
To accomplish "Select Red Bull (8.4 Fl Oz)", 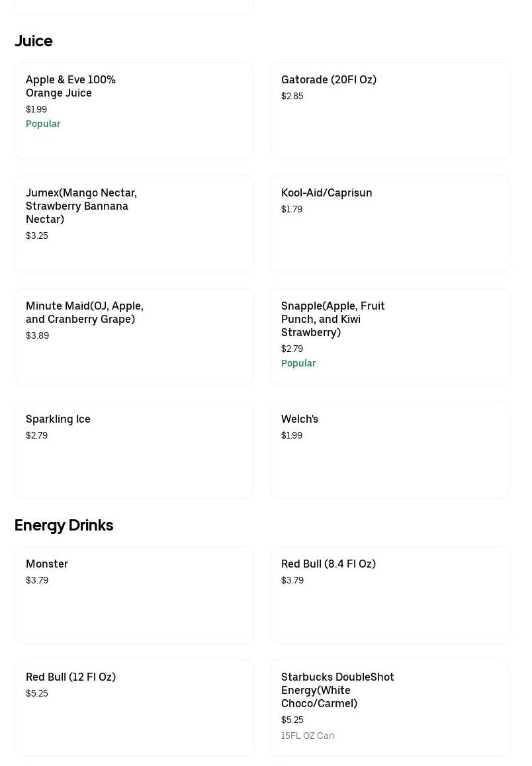I will tap(390, 595).
